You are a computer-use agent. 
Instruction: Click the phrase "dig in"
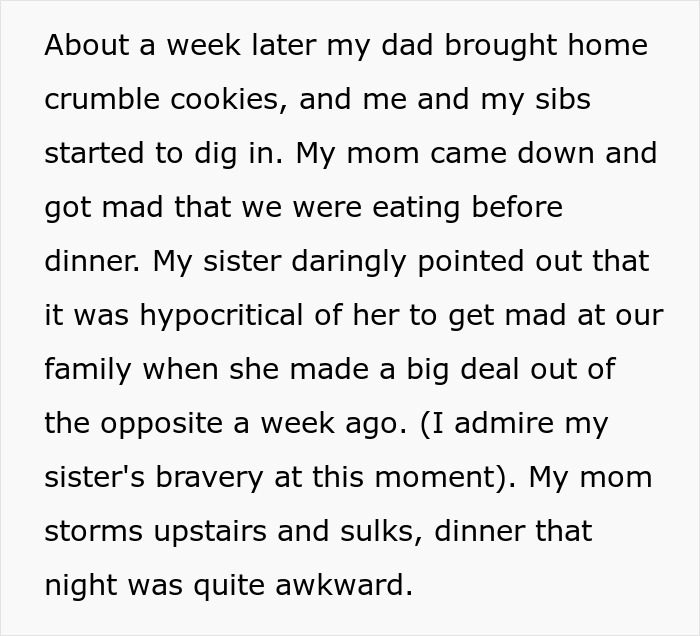235,153
